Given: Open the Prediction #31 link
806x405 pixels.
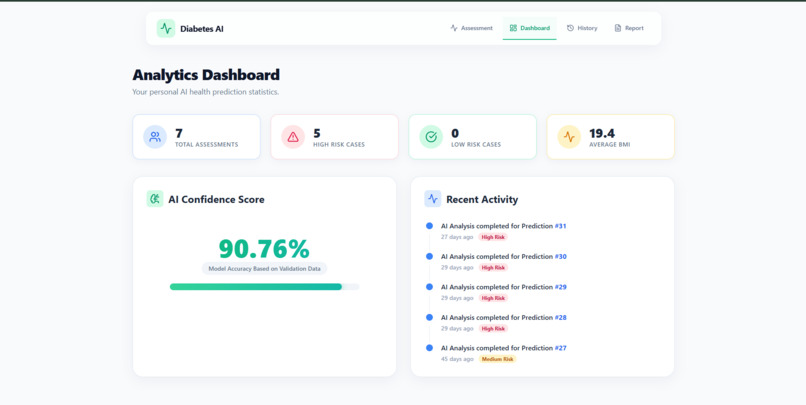Looking at the screenshot, I should [560, 226].
